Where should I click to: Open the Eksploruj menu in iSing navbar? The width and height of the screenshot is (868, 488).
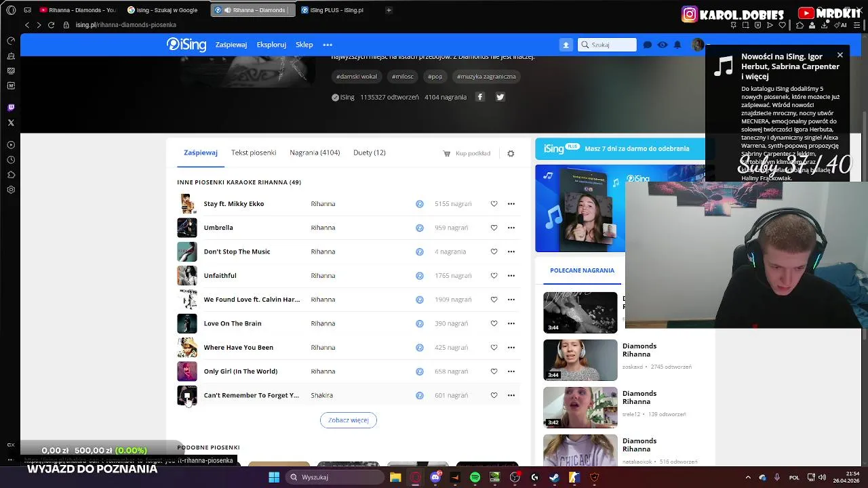[271, 45]
